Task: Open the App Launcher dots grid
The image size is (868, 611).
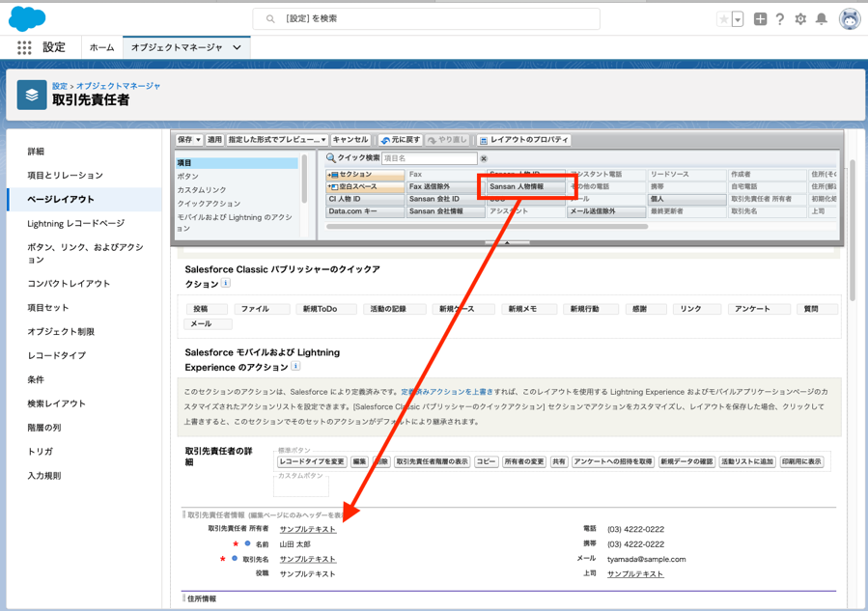Action: click(24, 47)
